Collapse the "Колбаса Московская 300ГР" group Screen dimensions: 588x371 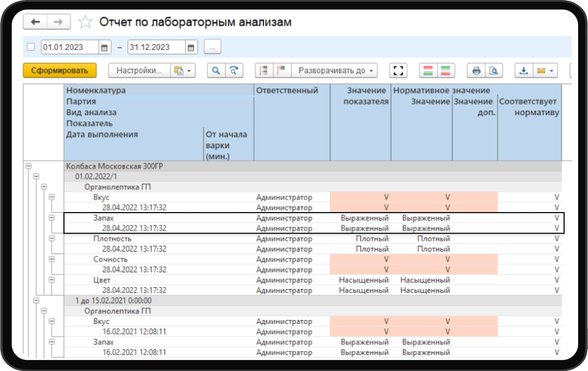[x=29, y=166]
